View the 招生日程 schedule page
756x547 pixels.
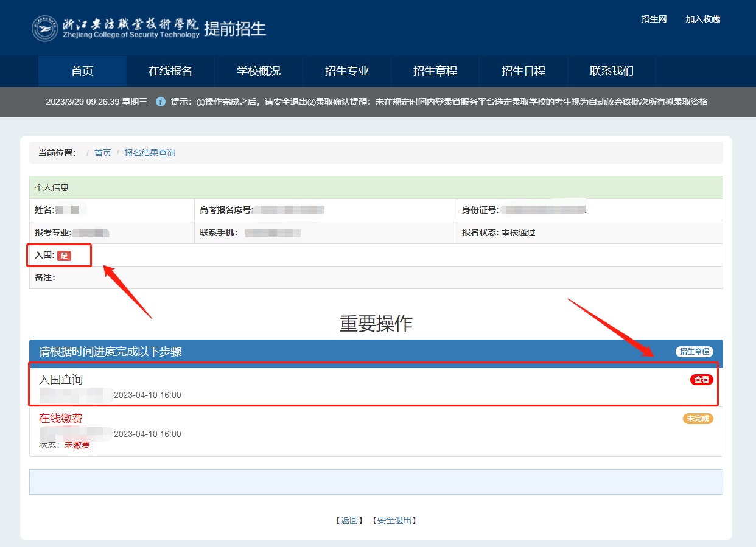(x=523, y=71)
